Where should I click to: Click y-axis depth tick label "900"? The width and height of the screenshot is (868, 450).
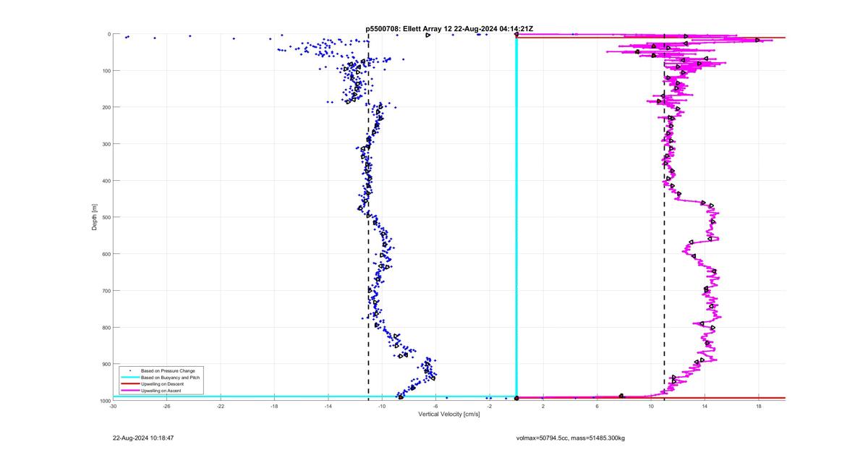[x=105, y=364]
